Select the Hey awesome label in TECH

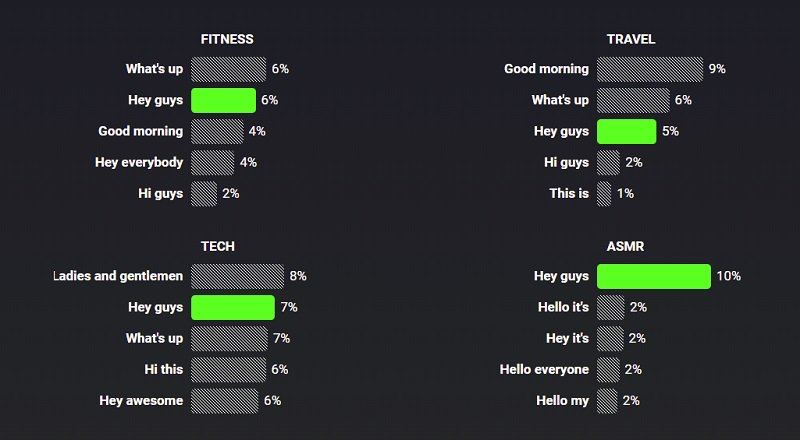pyautogui.click(x=141, y=401)
